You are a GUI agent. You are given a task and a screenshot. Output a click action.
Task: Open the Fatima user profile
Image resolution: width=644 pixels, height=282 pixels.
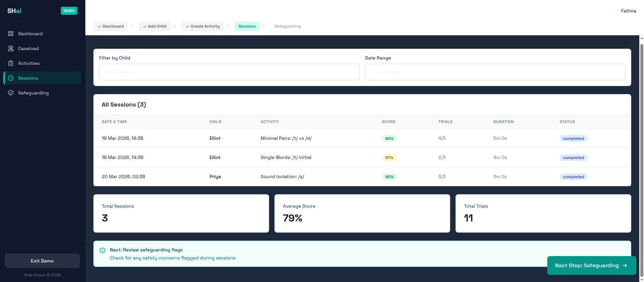click(628, 11)
